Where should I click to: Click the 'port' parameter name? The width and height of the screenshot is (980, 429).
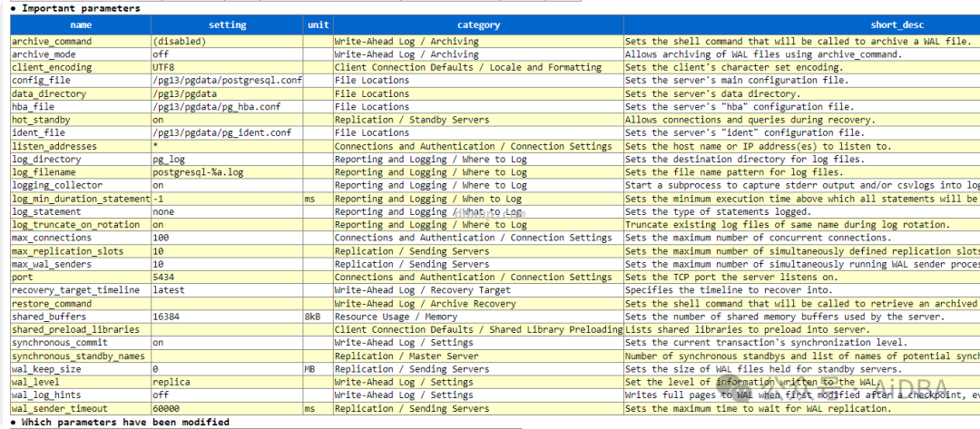pos(23,278)
